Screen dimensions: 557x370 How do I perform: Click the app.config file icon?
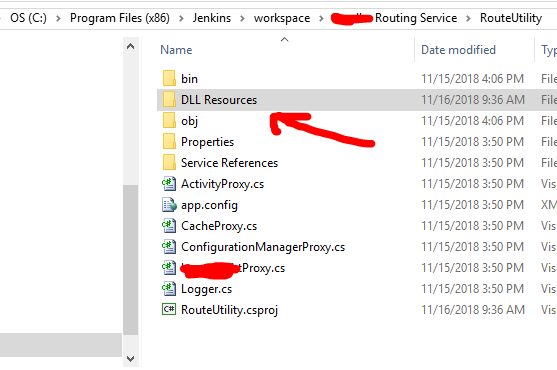coord(169,205)
